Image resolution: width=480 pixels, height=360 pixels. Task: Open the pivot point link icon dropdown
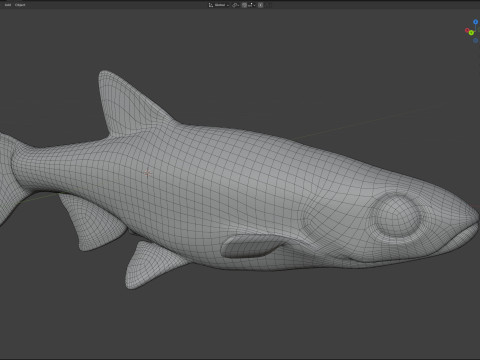(235, 5)
